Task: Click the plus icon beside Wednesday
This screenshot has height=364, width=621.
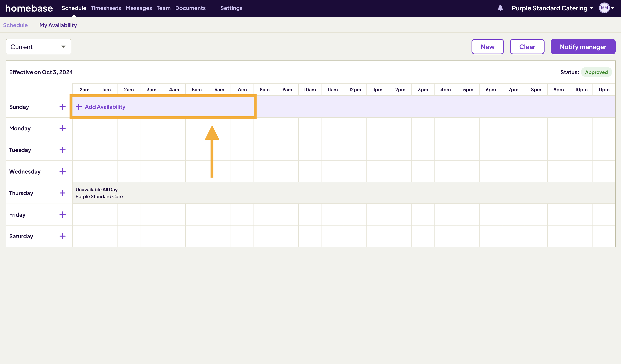Action: 63,171
